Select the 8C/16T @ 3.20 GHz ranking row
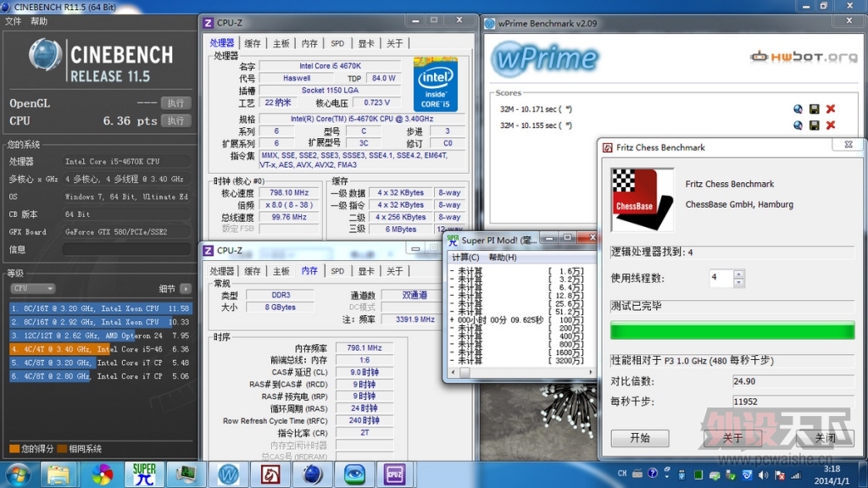This screenshot has width=868, height=488. click(101, 308)
